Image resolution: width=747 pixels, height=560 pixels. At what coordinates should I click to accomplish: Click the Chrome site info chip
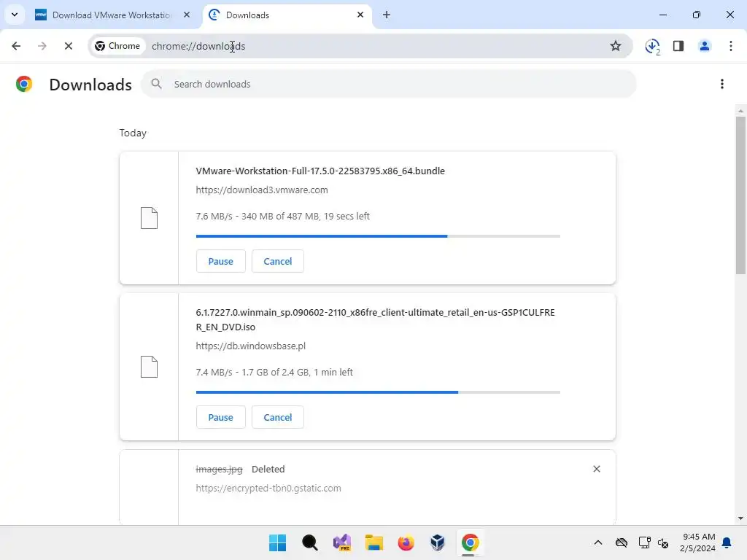[x=117, y=46]
